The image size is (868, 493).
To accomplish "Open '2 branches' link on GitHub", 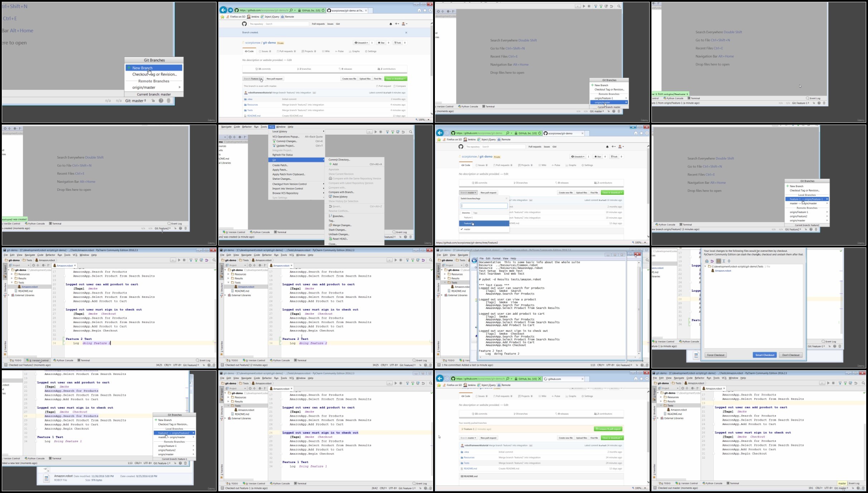I will [304, 69].
